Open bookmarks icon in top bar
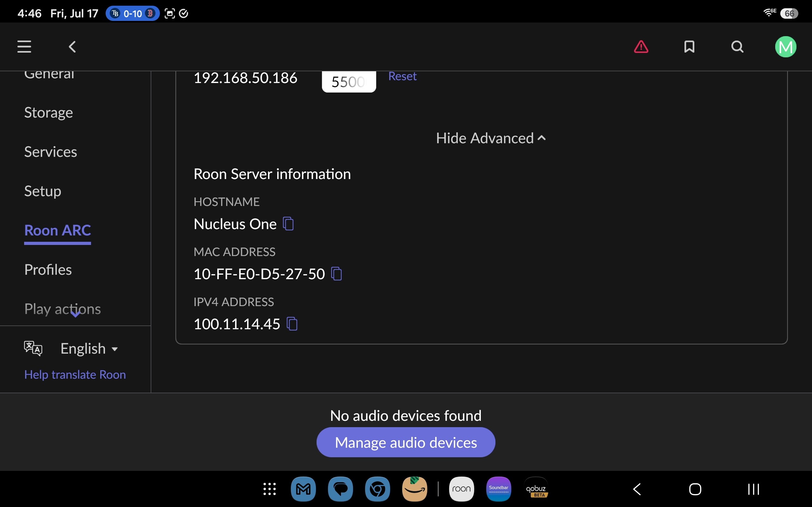The height and width of the screenshot is (507, 812). click(689, 47)
